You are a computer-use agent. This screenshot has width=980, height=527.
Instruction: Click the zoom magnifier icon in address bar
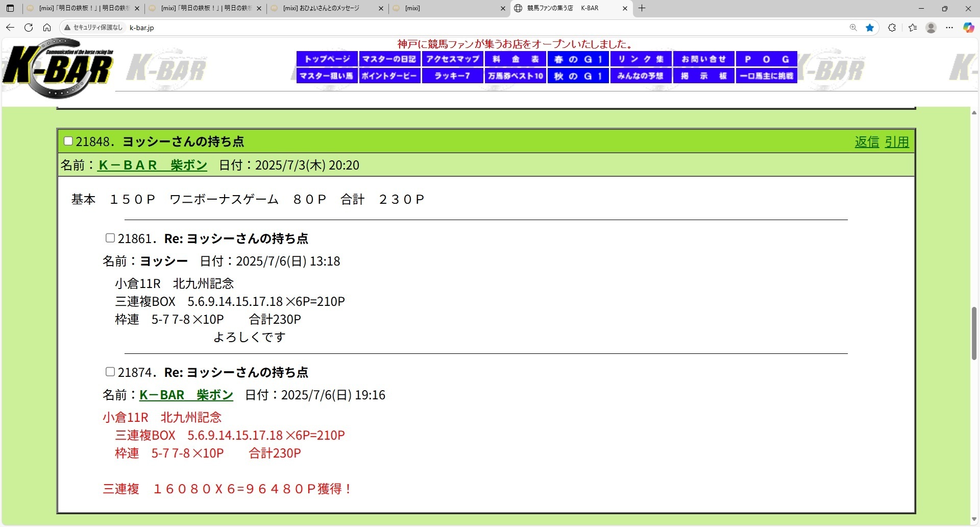point(853,28)
